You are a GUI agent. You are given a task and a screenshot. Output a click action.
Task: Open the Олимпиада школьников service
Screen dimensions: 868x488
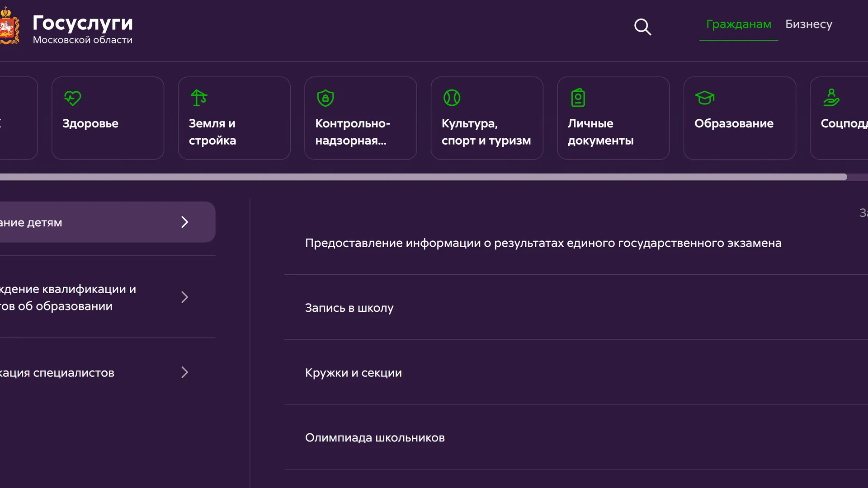pos(375,438)
